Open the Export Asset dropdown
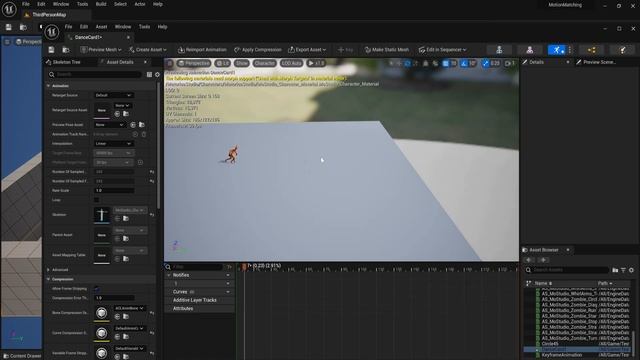The image size is (640, 360). [x=307, y=50]
